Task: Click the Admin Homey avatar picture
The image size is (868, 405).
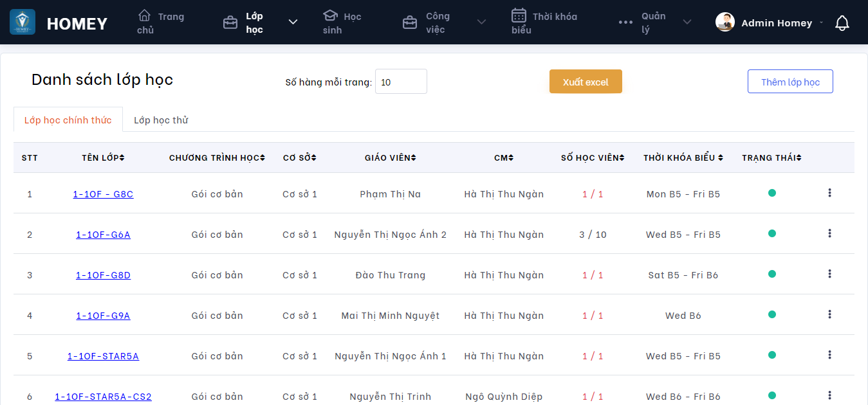Action: 725,22
